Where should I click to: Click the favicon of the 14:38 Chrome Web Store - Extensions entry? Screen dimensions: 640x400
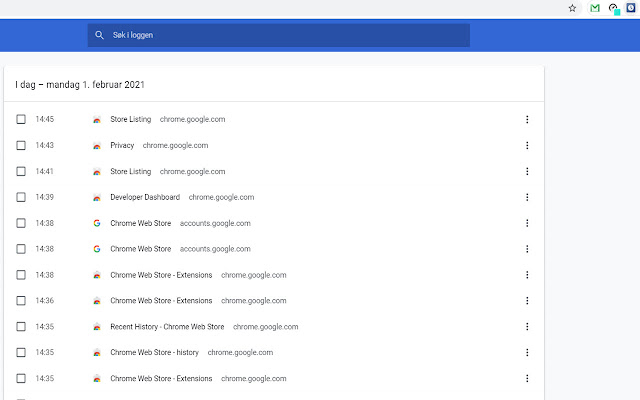(97, 275)
